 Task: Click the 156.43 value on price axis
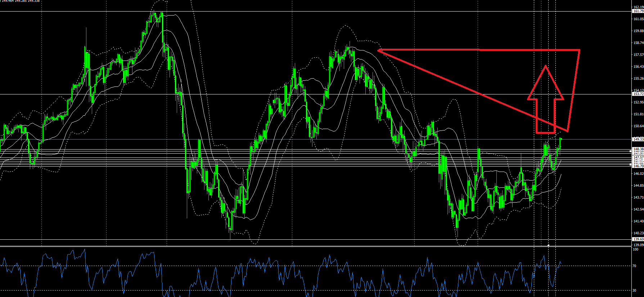(x=638, y=67)
